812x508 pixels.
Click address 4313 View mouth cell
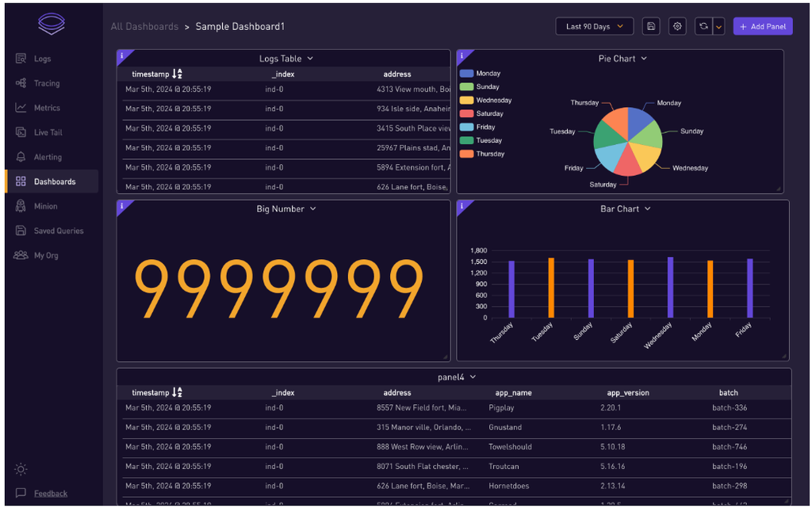point(413,89)
